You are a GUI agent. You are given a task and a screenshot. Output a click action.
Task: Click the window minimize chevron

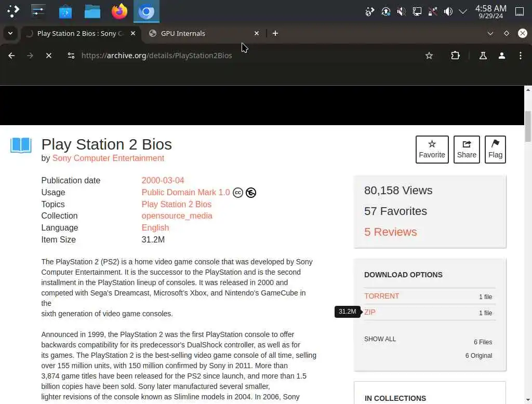pos(490,33)
